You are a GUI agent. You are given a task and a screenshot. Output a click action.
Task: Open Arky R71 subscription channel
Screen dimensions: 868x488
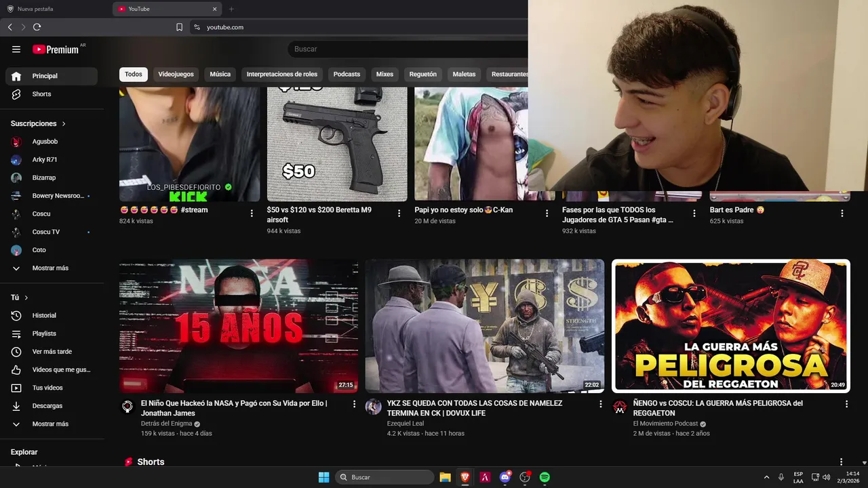point(52,160)
